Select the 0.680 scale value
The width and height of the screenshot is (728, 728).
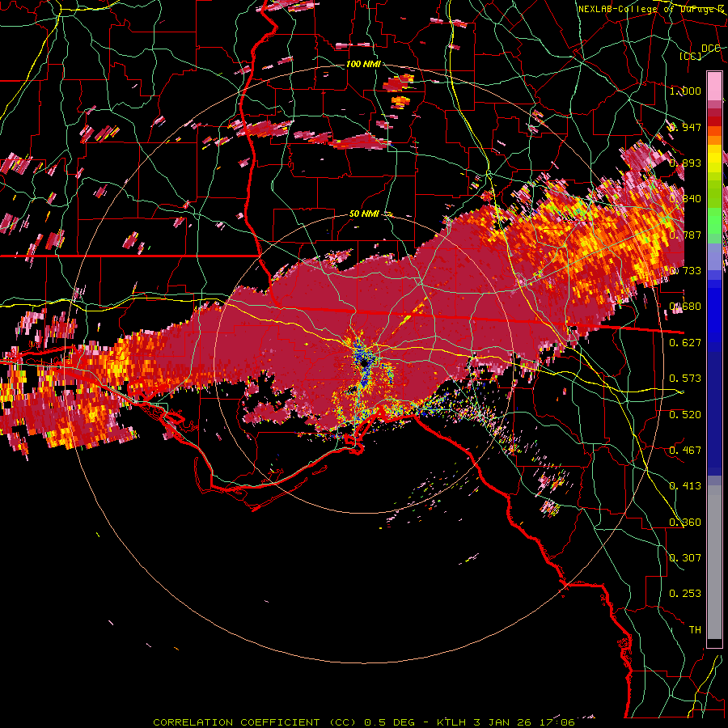685,307
